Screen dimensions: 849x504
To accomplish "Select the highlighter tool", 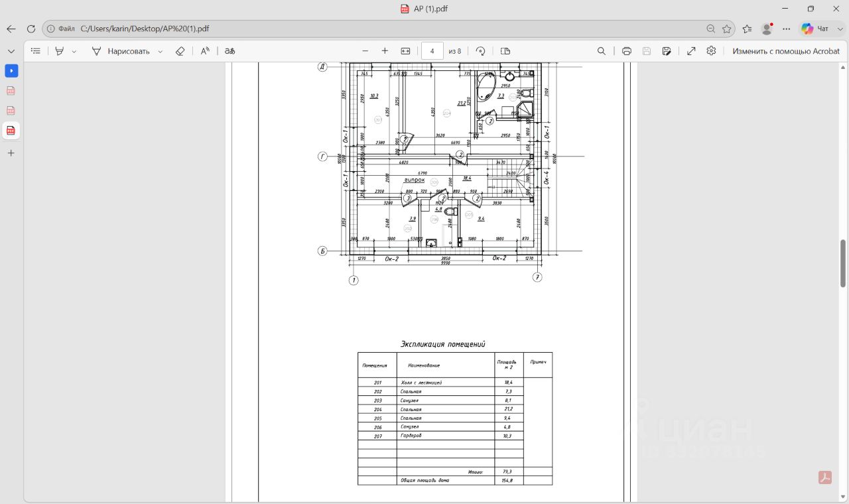I will [x=59, y=51].
